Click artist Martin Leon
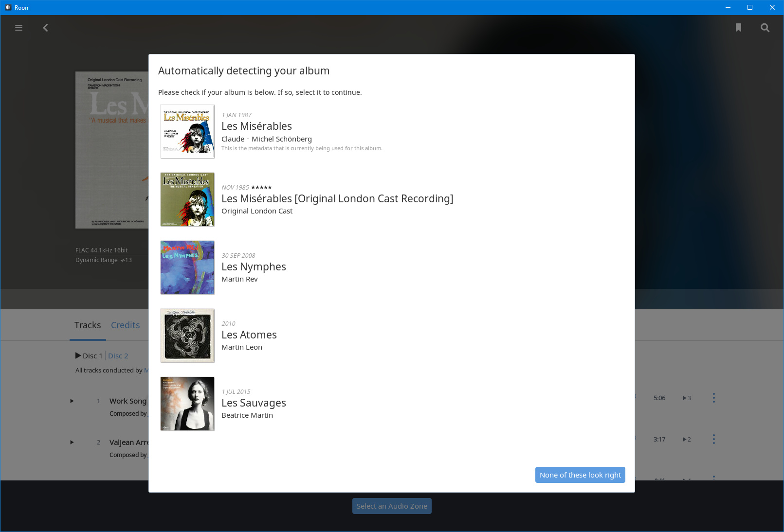 click(242, 347)
